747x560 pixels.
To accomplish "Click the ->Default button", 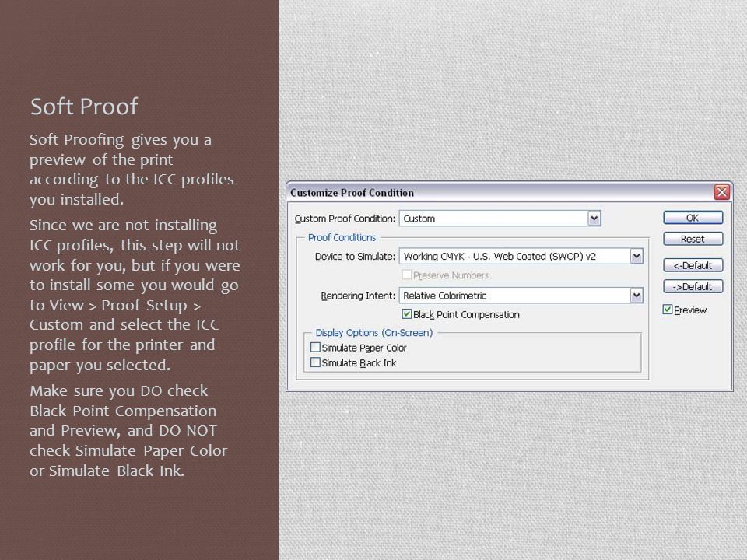I will (x=693, y=286).
